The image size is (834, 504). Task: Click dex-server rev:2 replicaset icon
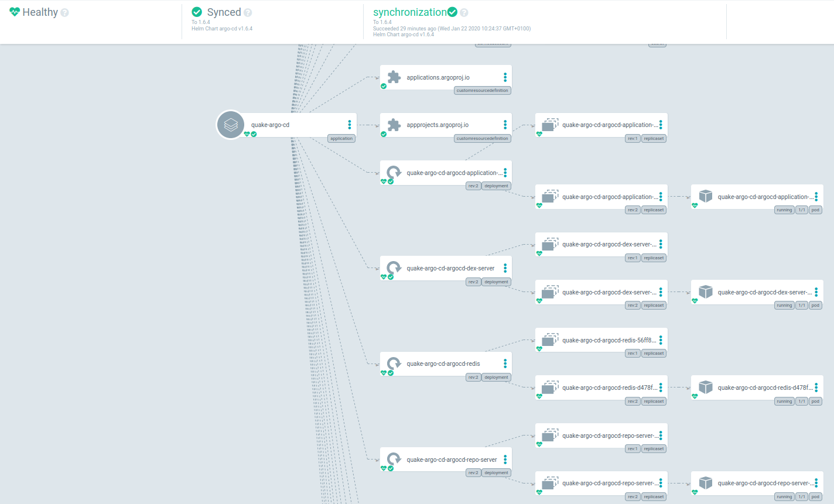(x=550, y=292)
